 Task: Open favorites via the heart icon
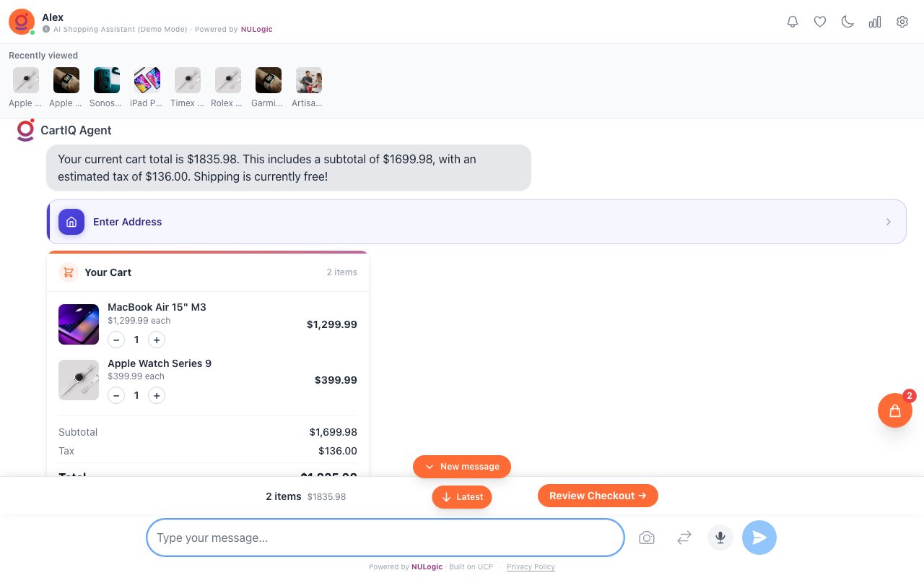coord(820,22)
